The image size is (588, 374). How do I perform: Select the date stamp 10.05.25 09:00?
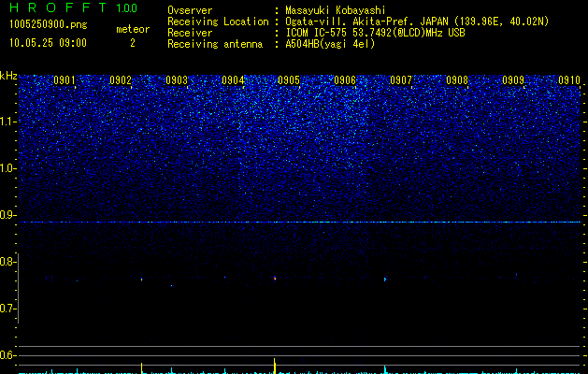[48, 43]
